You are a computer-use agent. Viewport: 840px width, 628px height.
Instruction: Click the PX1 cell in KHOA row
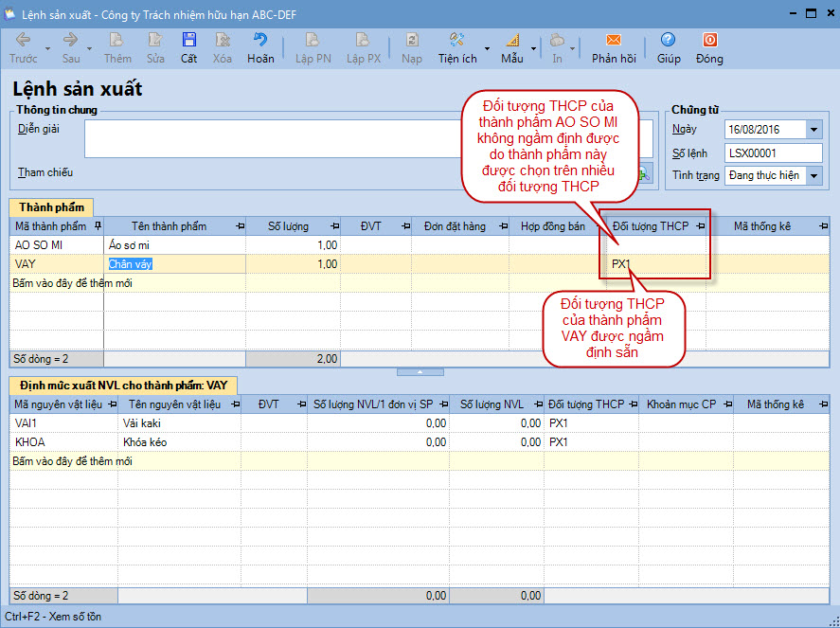coord(592,442)
